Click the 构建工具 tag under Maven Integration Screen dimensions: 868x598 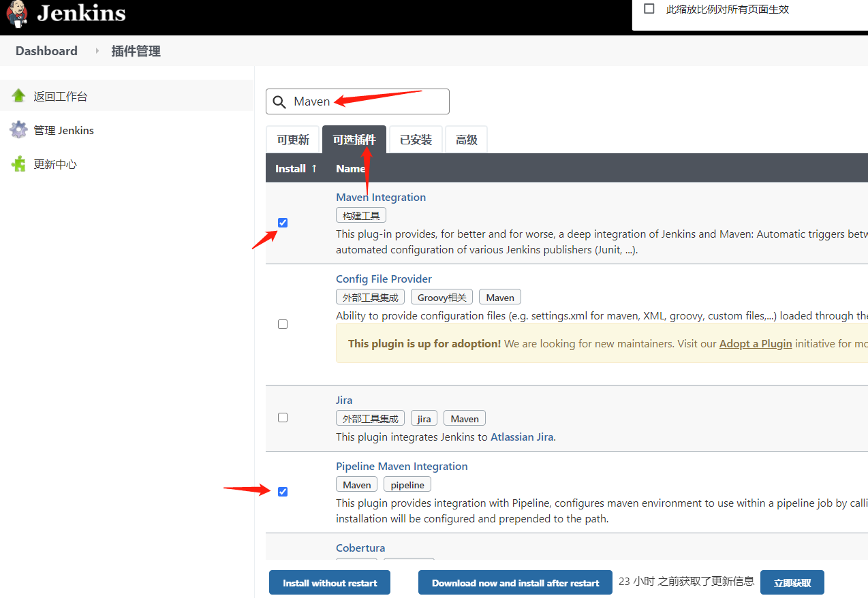point(361,216)
